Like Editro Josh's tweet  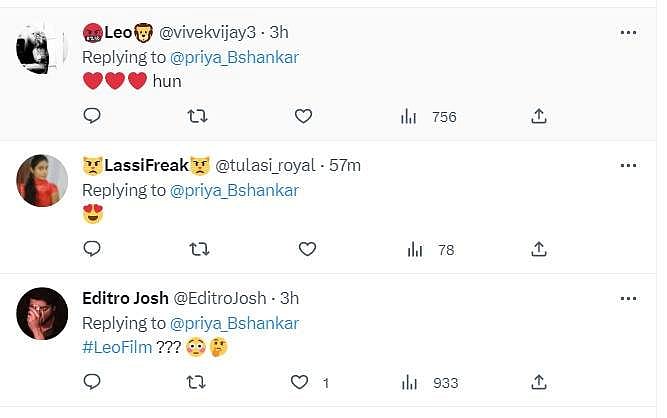pos(299,382)
